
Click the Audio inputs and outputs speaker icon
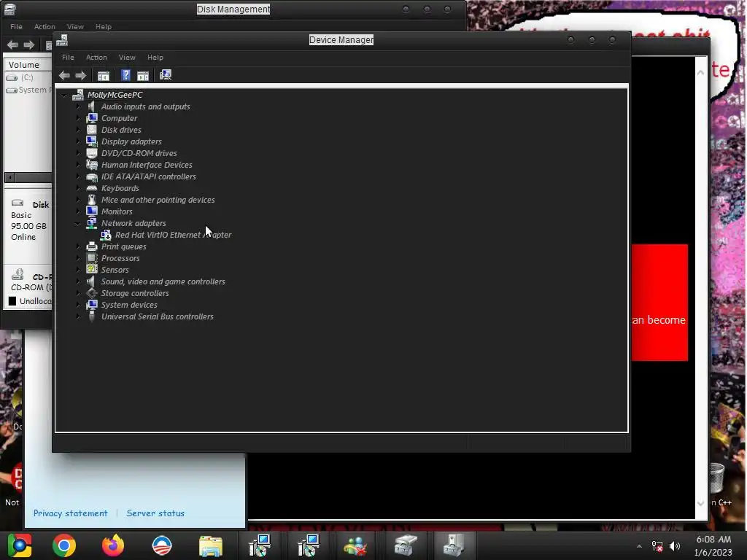pyautogui.click(x=91, y=106)
